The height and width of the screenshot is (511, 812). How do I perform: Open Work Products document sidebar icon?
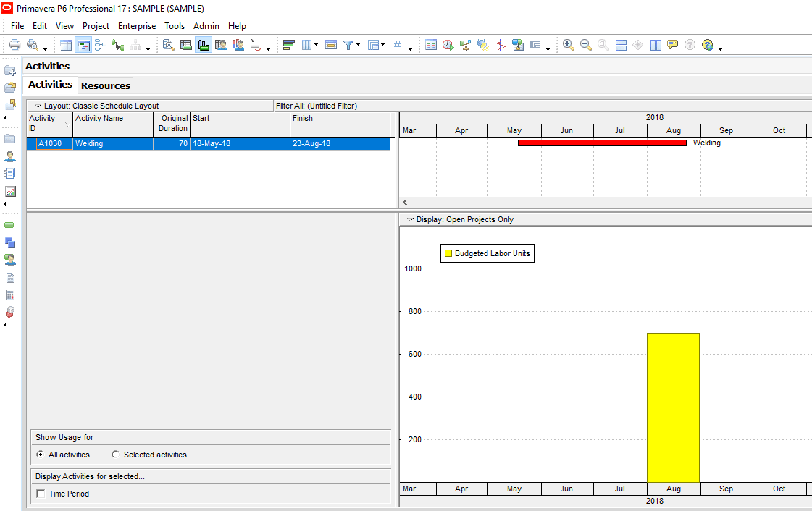pyautogui.click(x=10, y=278)
